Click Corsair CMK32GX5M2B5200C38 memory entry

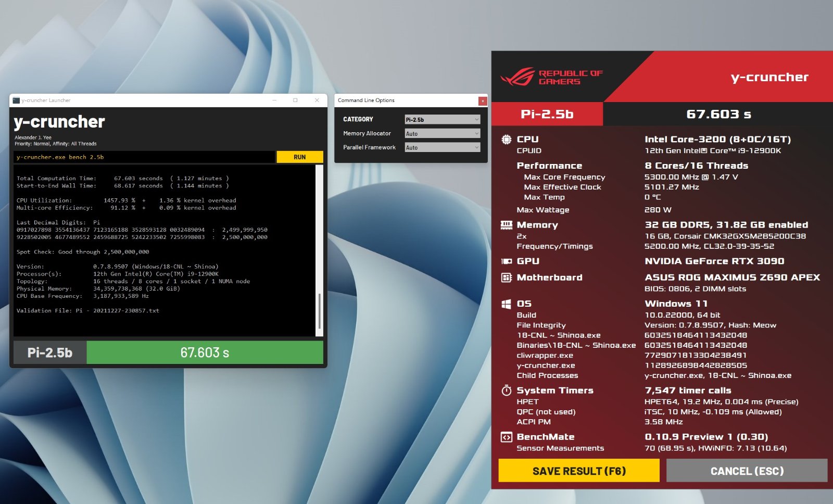[725, 236]
